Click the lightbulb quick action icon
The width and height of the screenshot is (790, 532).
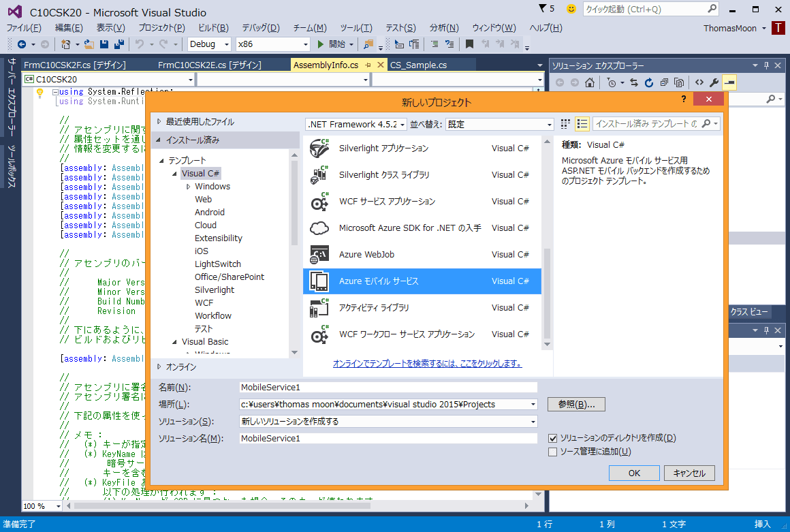coord(39,92)
